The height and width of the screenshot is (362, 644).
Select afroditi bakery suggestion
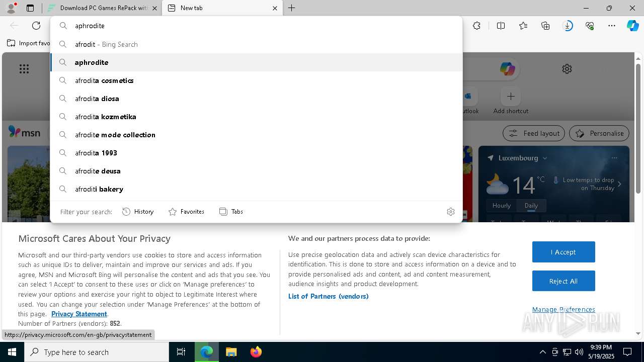[256, 189]
